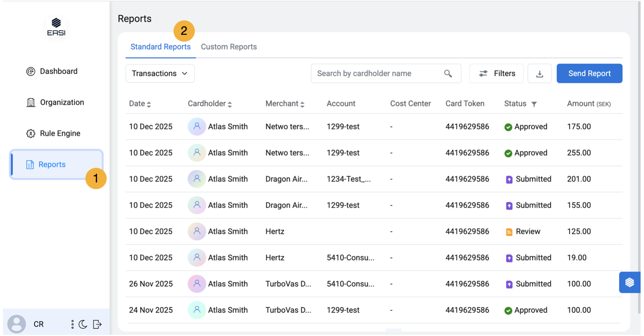The image size is (644, 336).
Task: Toggle dark mode moon icon
Action: 83,324
